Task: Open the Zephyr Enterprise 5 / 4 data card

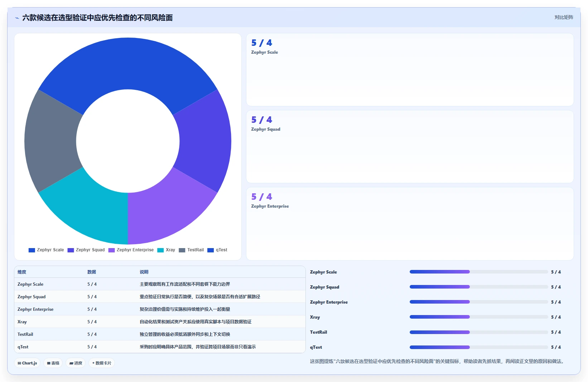Action: tap(410, 224)
